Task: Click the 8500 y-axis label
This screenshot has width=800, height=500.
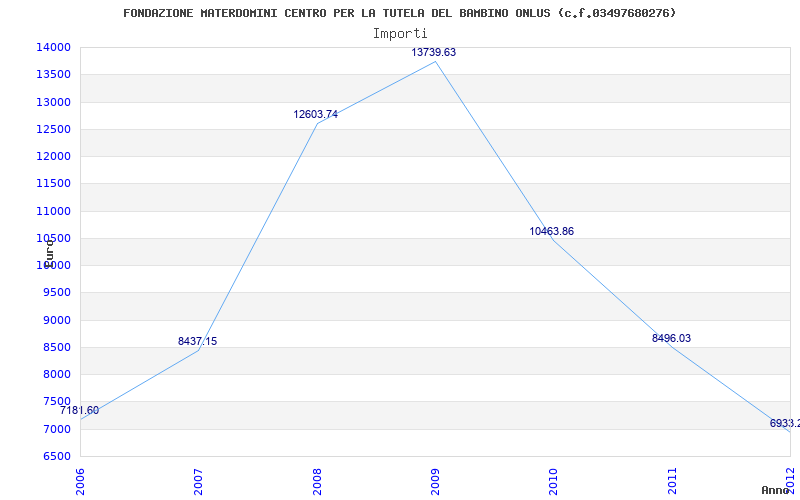Action: (x=56, y=347)
